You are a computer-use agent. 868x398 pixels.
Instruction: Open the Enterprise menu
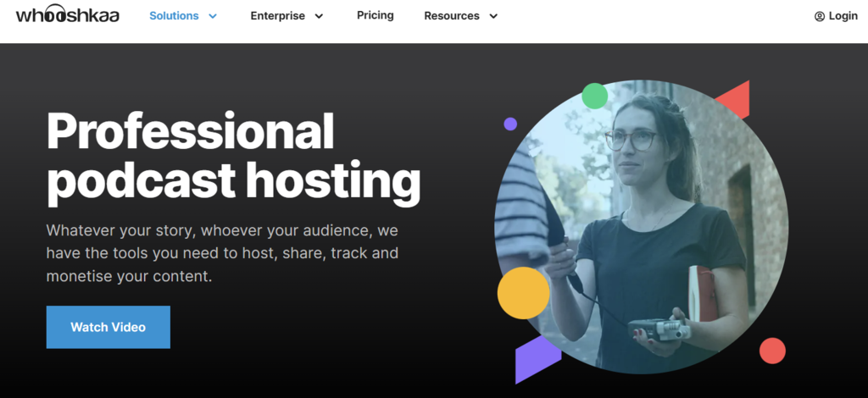click(277, 16)
